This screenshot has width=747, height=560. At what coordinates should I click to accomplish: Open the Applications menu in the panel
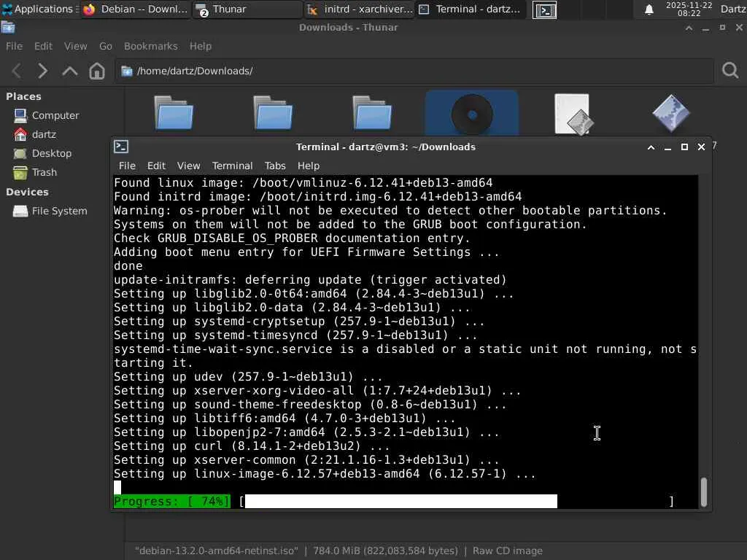click(x=38, y=9)
